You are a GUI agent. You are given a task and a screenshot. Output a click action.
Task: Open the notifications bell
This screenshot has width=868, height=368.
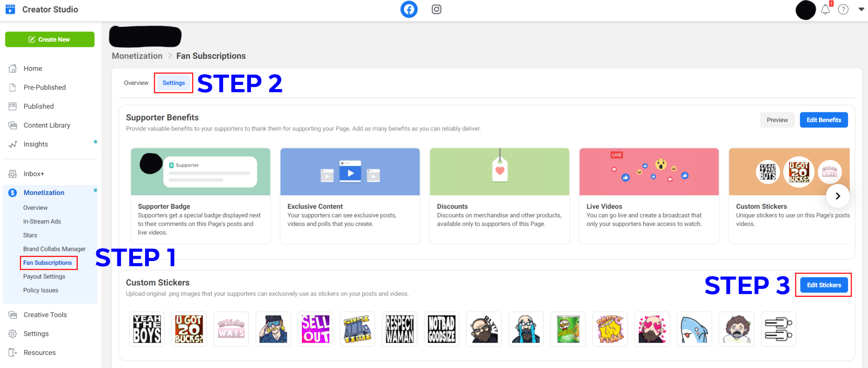pyautogui.click(x=825, y=9)
